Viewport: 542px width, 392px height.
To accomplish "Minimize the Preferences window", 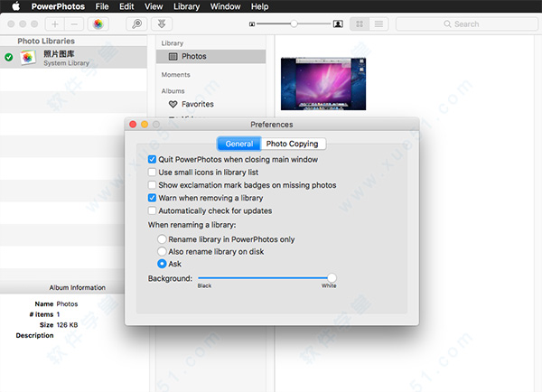I will pos(145,125).
